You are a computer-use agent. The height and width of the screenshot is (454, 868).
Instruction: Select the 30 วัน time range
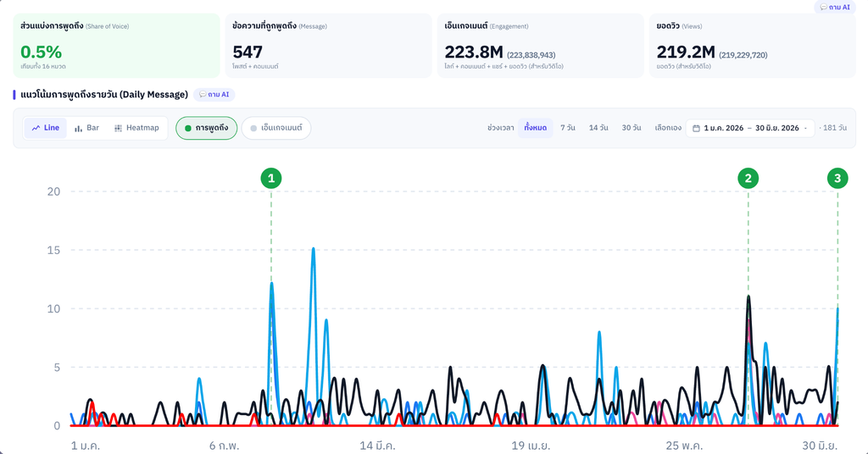coord(632,128)
